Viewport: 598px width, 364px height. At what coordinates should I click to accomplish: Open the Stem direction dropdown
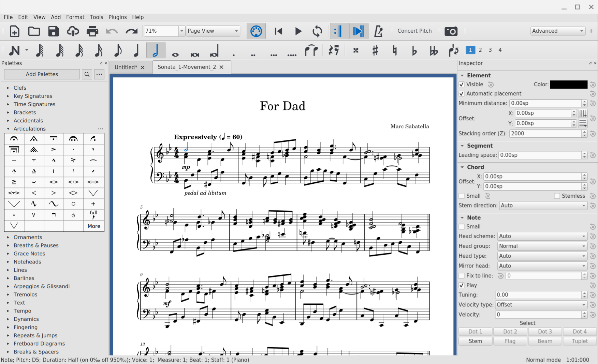[543, 206]
